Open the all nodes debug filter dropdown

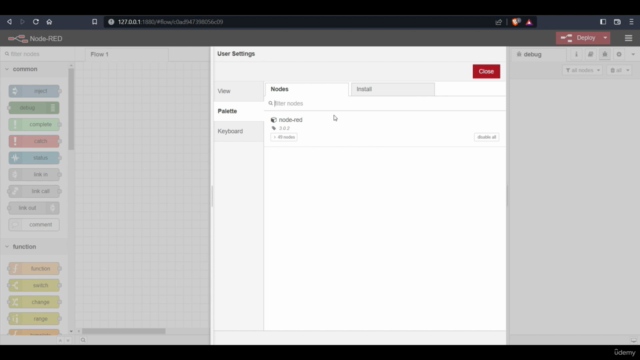582,70
